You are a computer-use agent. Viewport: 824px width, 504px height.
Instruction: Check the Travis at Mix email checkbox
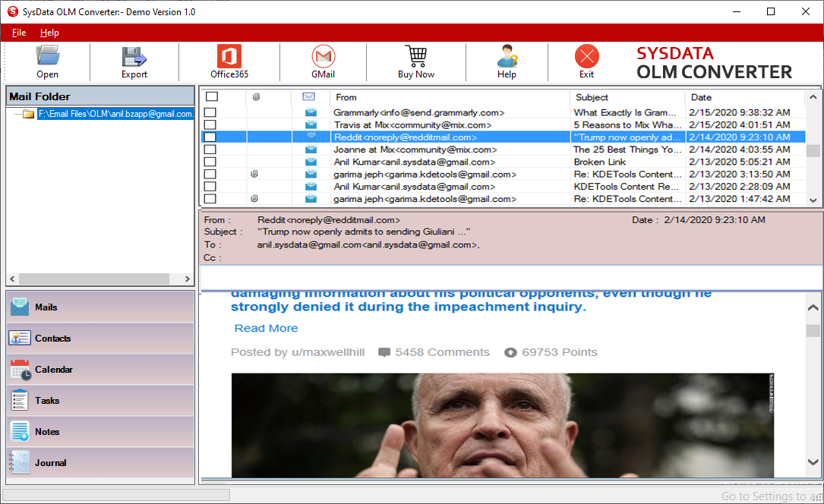point(210,125)
